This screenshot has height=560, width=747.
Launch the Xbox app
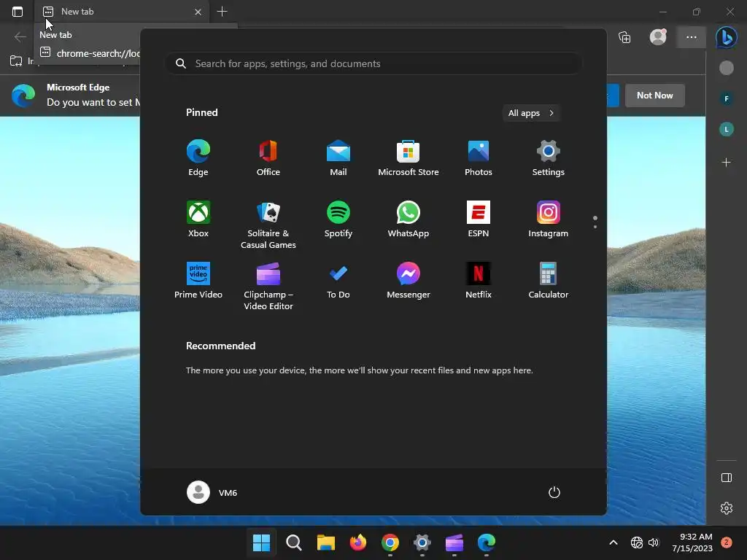click(x=198, y=219)
